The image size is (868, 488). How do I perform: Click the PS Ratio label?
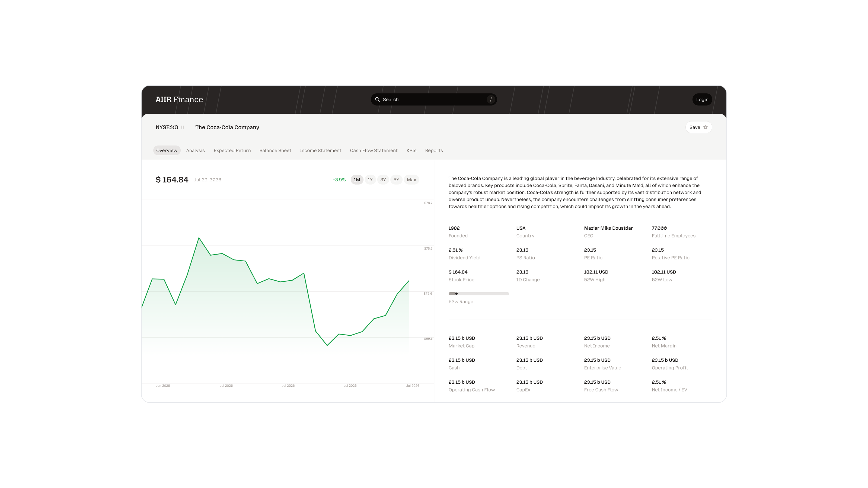(525, 258)
